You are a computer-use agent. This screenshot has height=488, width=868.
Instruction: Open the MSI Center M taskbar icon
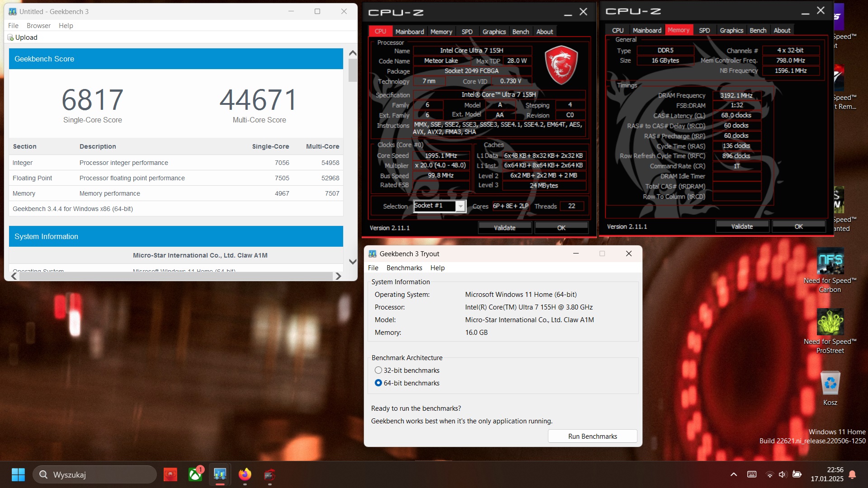point(170,474)
